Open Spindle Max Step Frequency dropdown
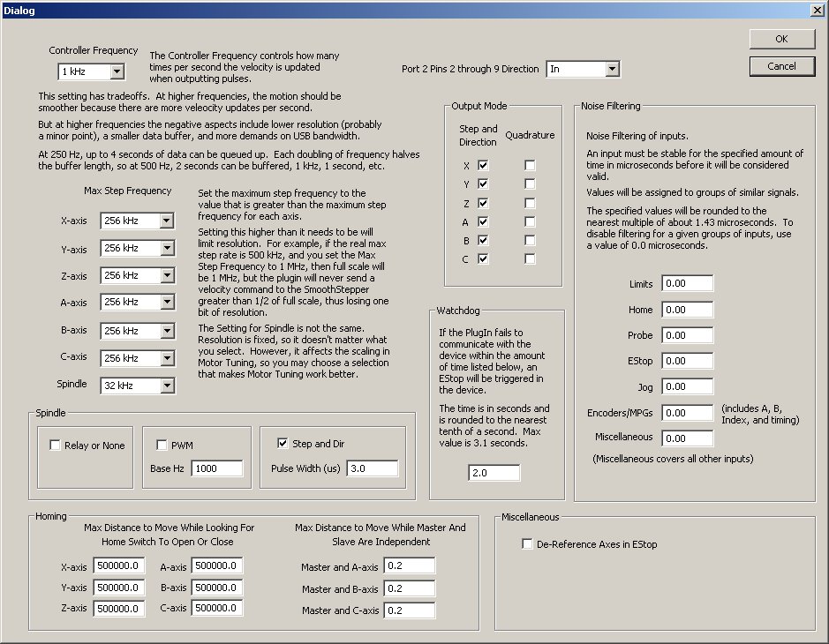The image size is (829, 644). [x=167, y=386]
